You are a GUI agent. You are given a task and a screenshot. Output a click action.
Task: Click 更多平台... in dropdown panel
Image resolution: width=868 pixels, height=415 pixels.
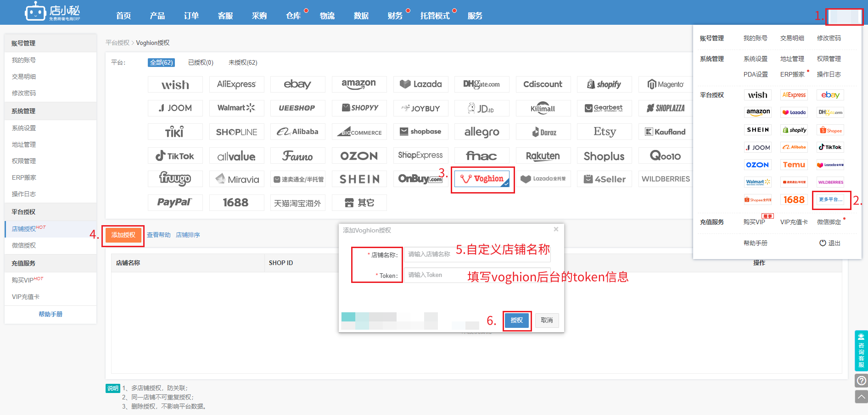coord(831,199)
